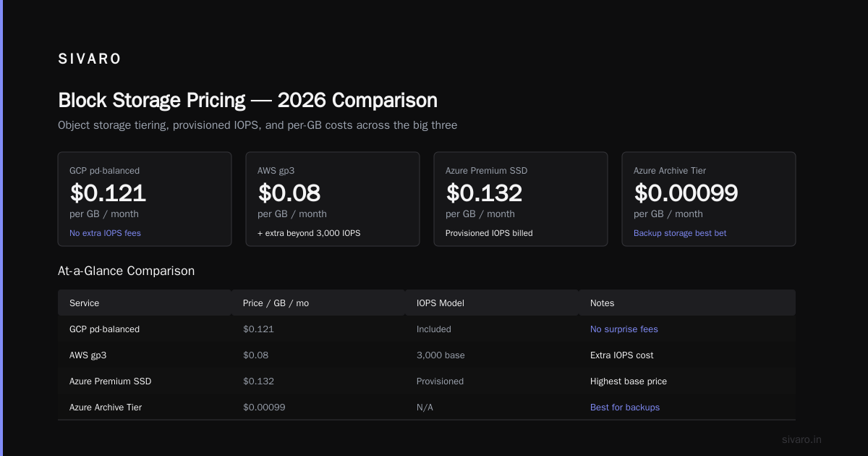Viewport: 868px width, 456px height.
Task: Click the Price / GB / mo column header
Action: click(x=276, y=303)
